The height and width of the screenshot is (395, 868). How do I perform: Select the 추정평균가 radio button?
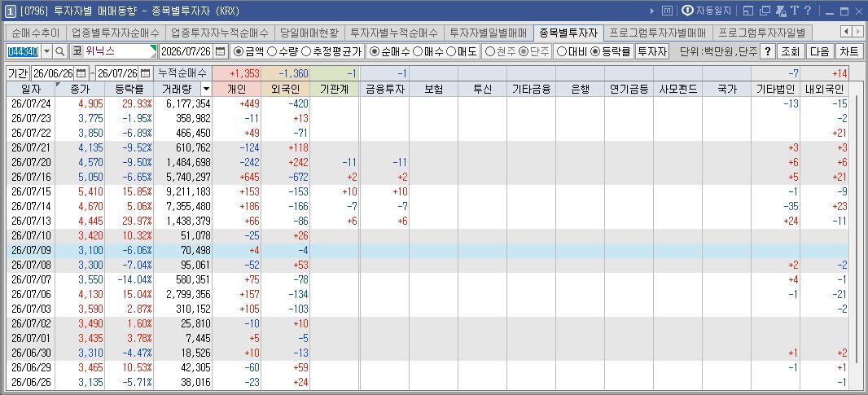point(306,51)
